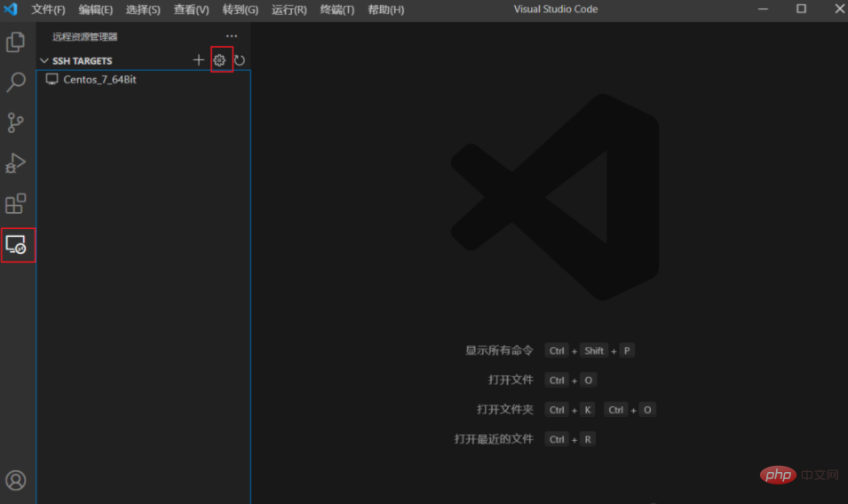
Task: Click the 远程资源管理器 panel title
Action: click(x=85, y=36)
